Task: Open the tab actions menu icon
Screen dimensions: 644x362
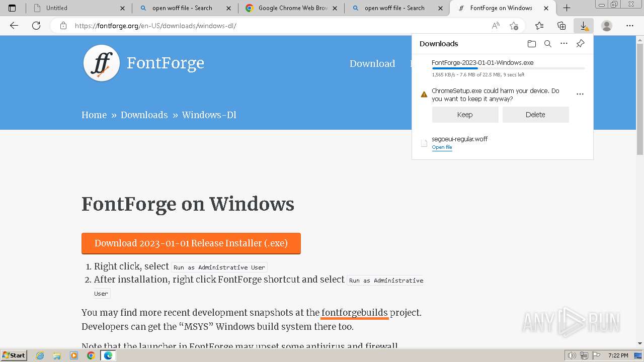Action: coord(12,8)
